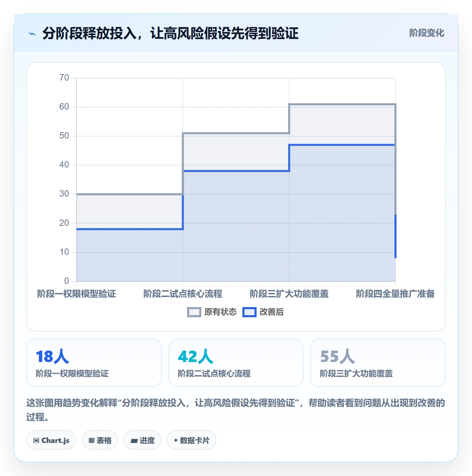Click the x-axis label 阶段二试点核心流程
This screenshot has width=472, height=476.
click(183, 294)
